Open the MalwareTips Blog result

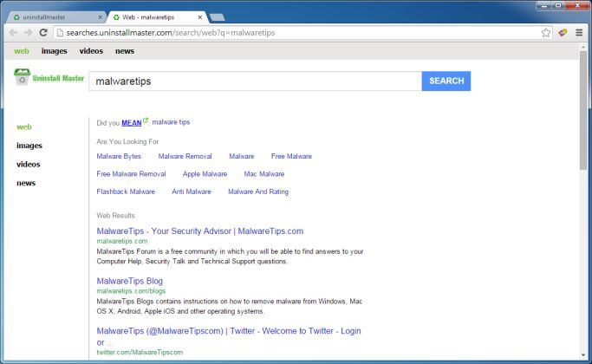tap(129, 281)
